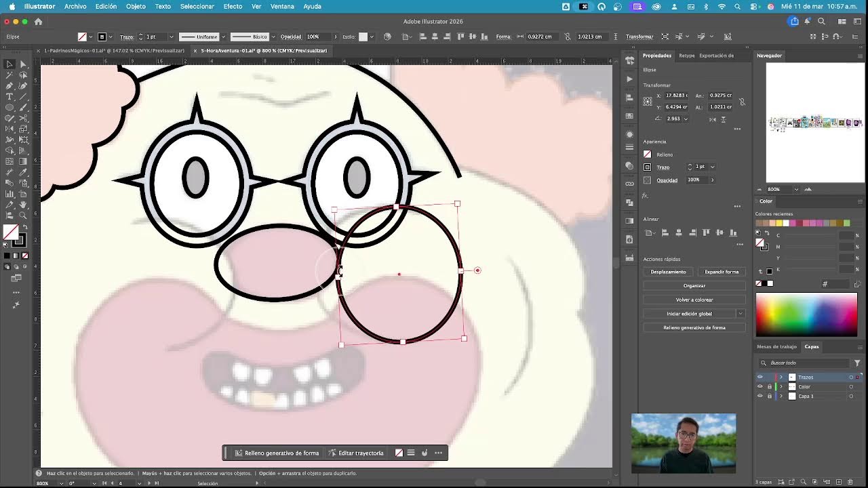Expand the Trazos layer contents
868x488 pixels.
coord(781,378)
